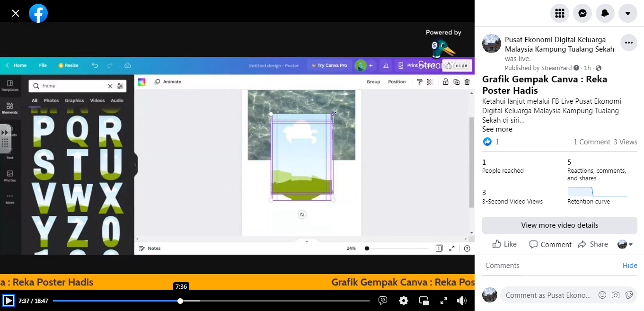This screenshot has height=311, width=644.
Task: Switch to the Graphics tab
Action: (74, 100)
